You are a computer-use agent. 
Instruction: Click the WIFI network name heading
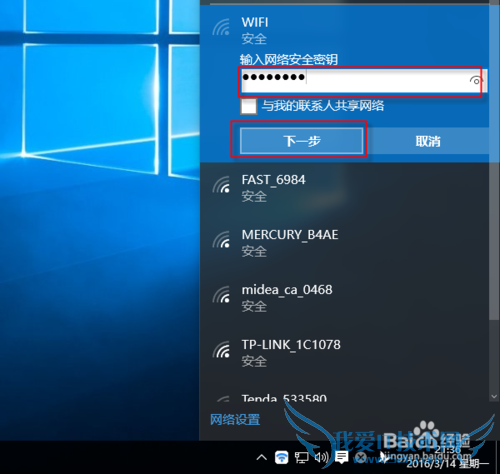[x=255, y=23]
